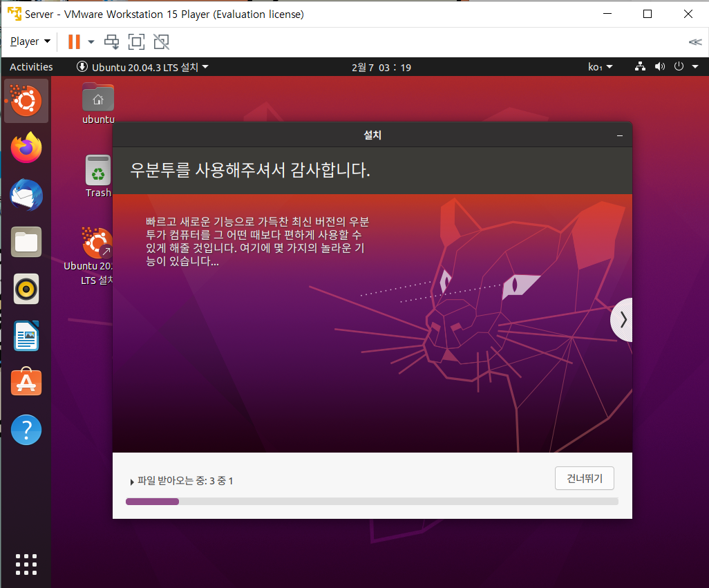Viewport: 709px width, 588px height.
Task: Open the Player menu dropdown
Action: pyautogui.click(x=30, y=41)
